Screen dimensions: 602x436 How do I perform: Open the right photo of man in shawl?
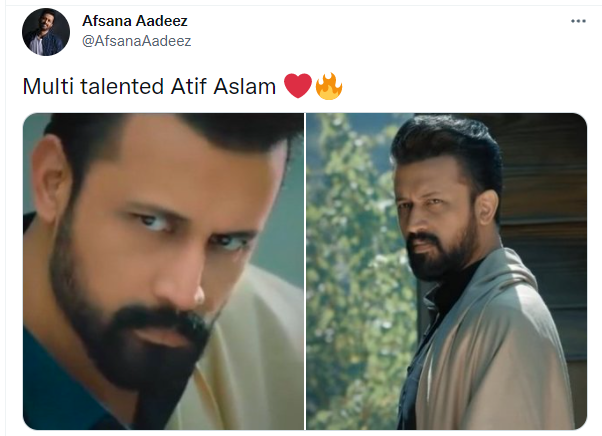click(447, 271)
